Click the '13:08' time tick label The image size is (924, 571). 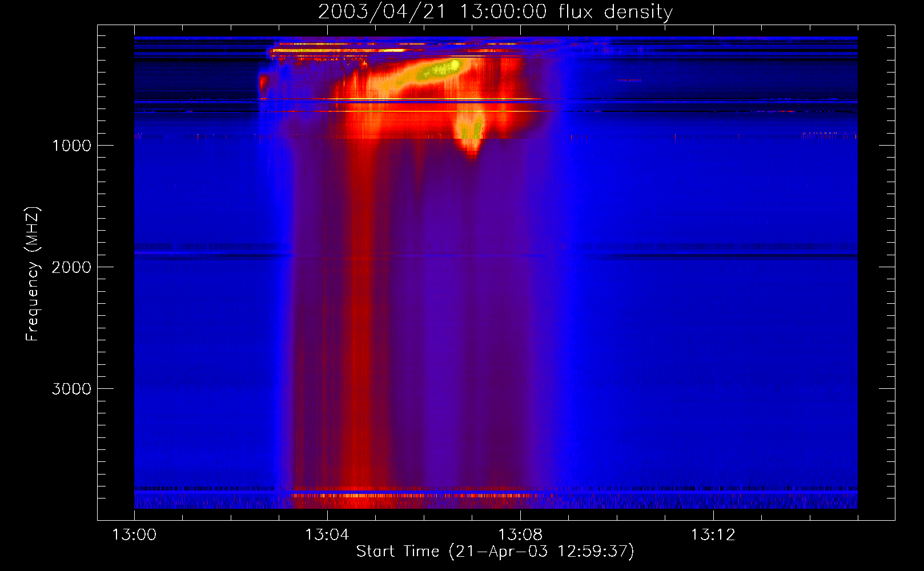520,535
